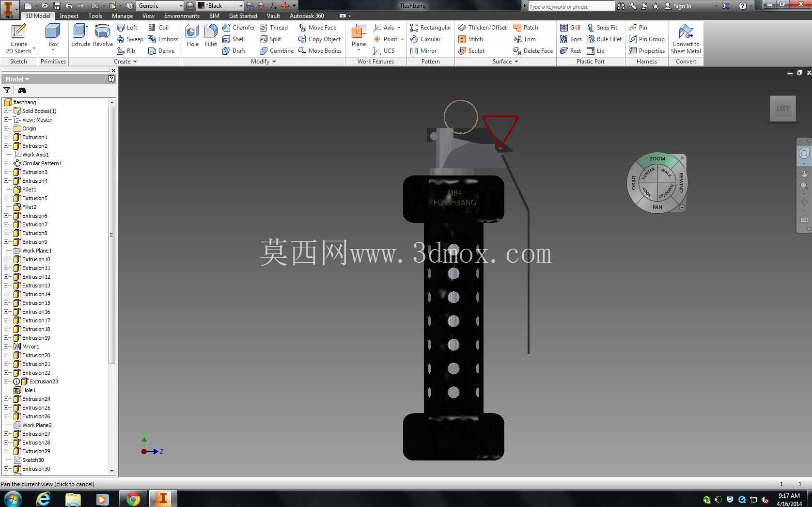Expand the Mirror1 tree node
The height and width of the screenshot is (507, 812).
(6, 347)
